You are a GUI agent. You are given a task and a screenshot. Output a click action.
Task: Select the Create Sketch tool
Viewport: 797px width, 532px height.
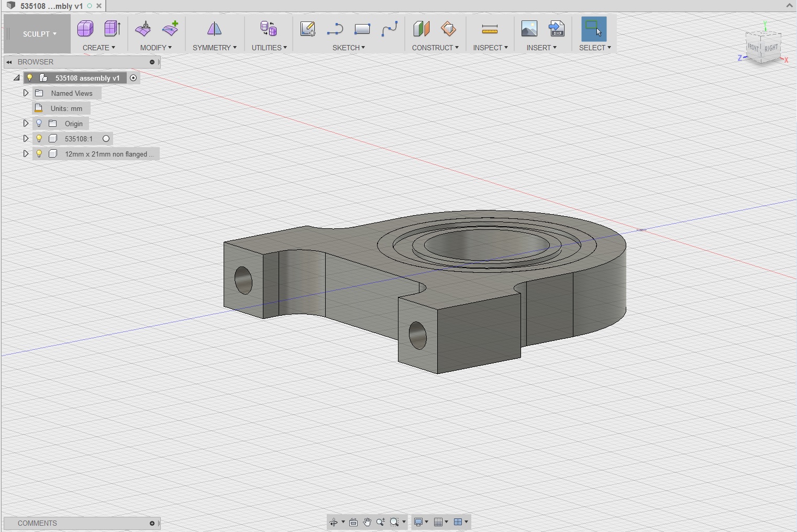308,29
